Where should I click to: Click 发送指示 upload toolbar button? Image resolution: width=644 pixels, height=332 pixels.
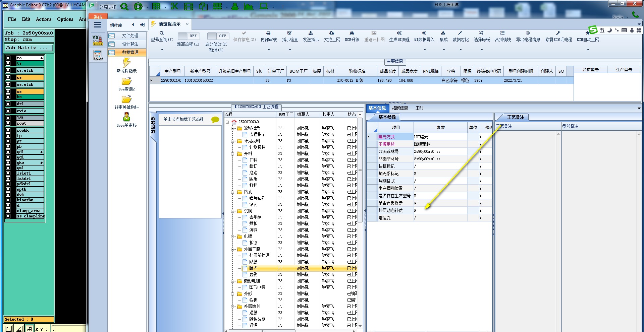click(311, 36)
